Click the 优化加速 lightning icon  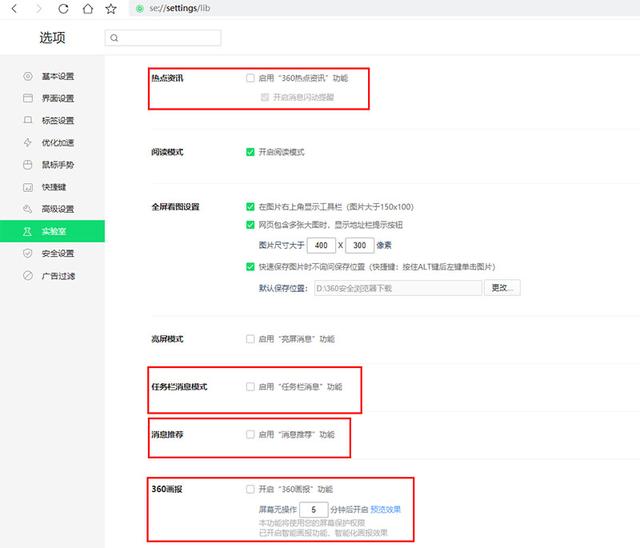coord(28,142)
